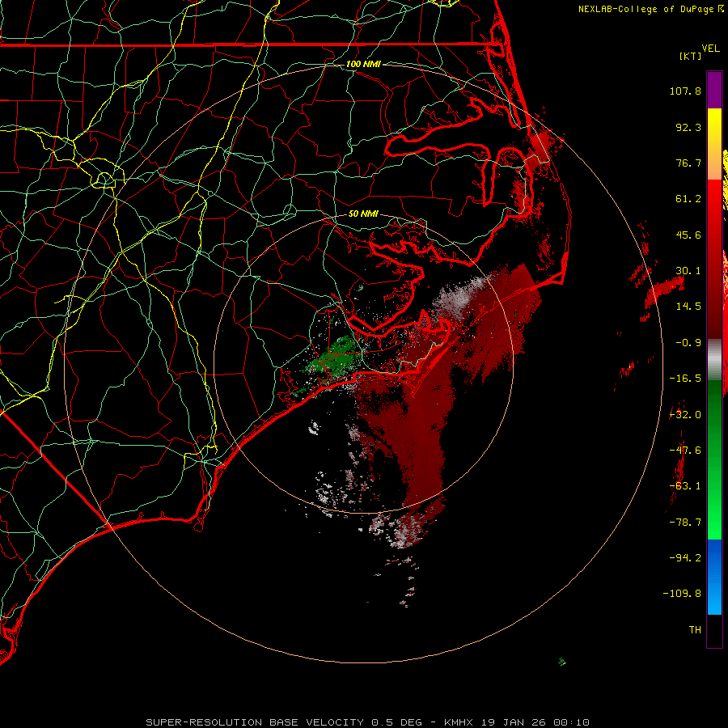The height and width of the screenshot is (728, 728).
Task: Click the 107.8 legend value
Action: click(685, 91)
